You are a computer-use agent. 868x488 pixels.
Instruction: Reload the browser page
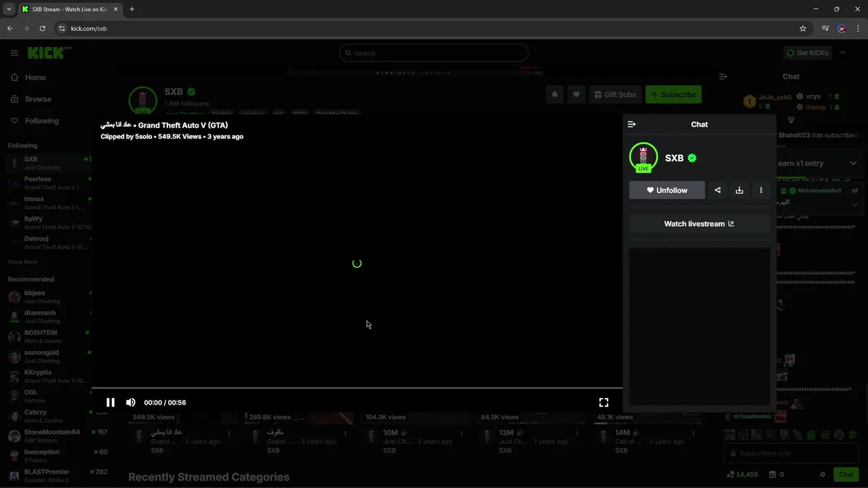(x=42, y=28)
